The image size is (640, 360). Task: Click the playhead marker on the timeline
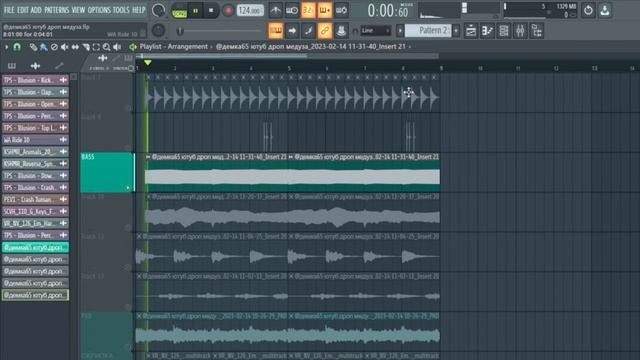point(148,62)
